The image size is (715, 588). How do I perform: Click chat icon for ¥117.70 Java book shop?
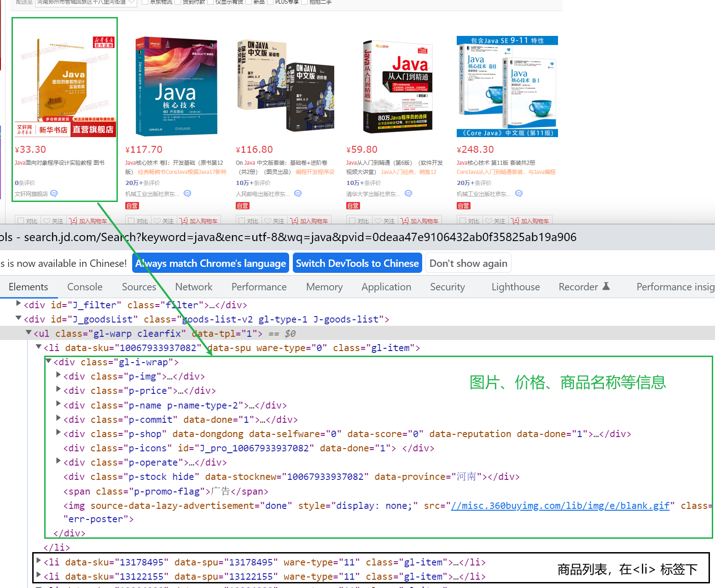(x=187, y=194)
